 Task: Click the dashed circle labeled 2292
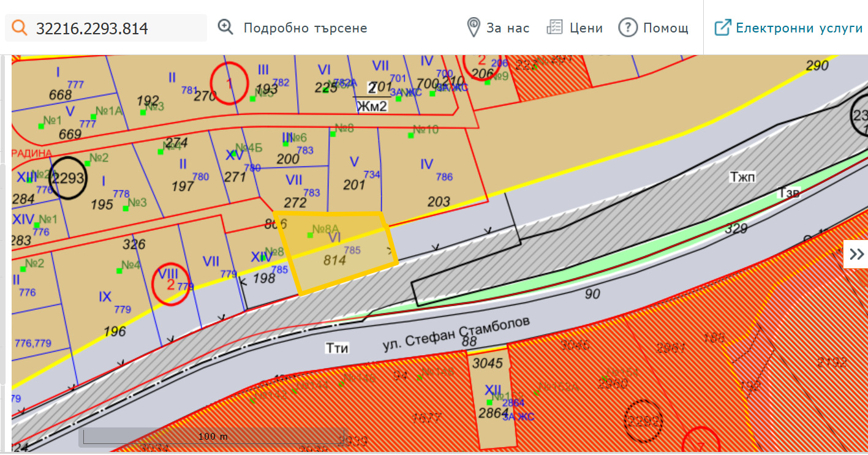[x=644, y=421]
